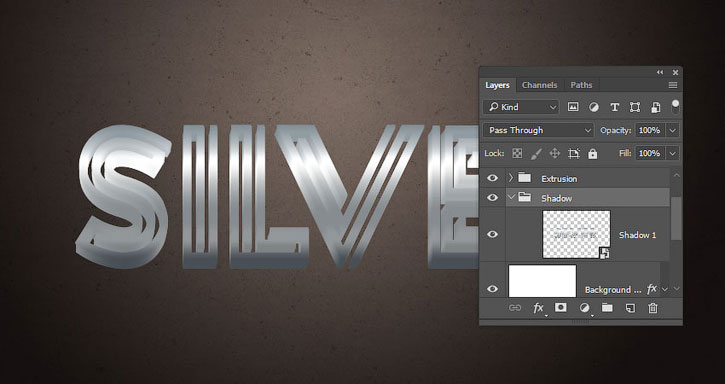Switch to the Layers tab
This screenshot has height=384, width=725.
(x=498, y=85)
